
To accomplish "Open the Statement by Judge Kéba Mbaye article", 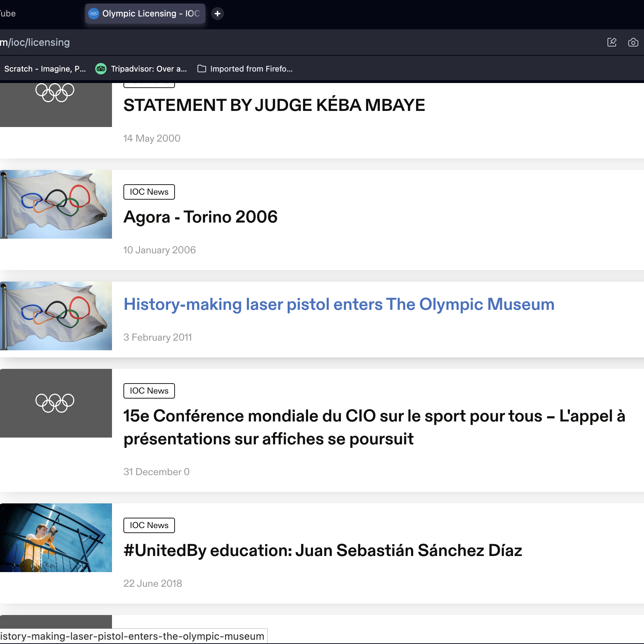I will 274,105.
